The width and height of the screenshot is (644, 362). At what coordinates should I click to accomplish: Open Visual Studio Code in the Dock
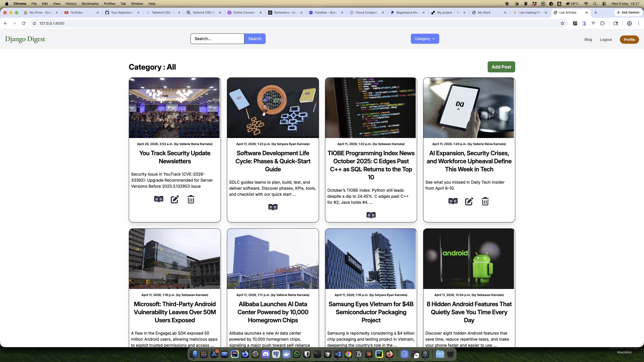tap(338, 354)
